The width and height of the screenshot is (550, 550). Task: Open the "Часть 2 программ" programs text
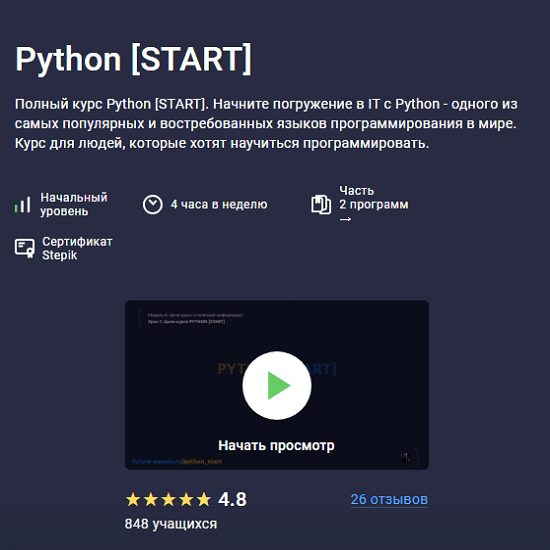pyautogui.click(x=374, y=197)
